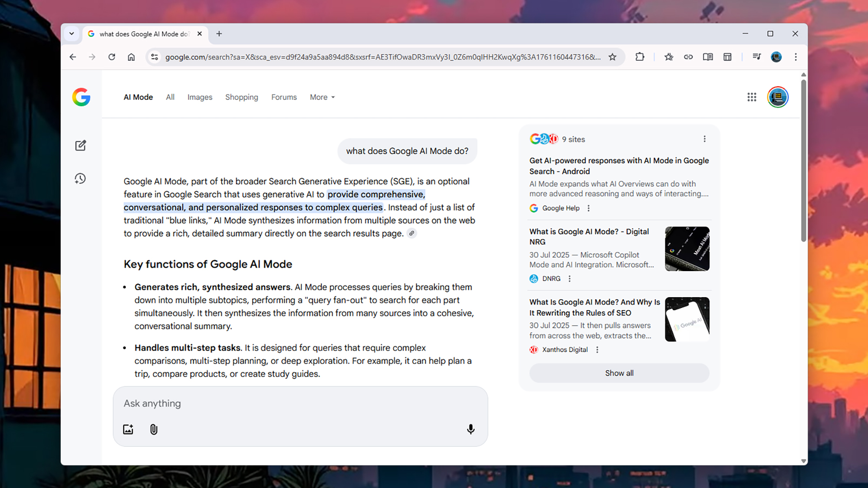The width and height of the screenshot is (868, 488).
Task: Switch to the Images search tab
Action: click(200, 97)
